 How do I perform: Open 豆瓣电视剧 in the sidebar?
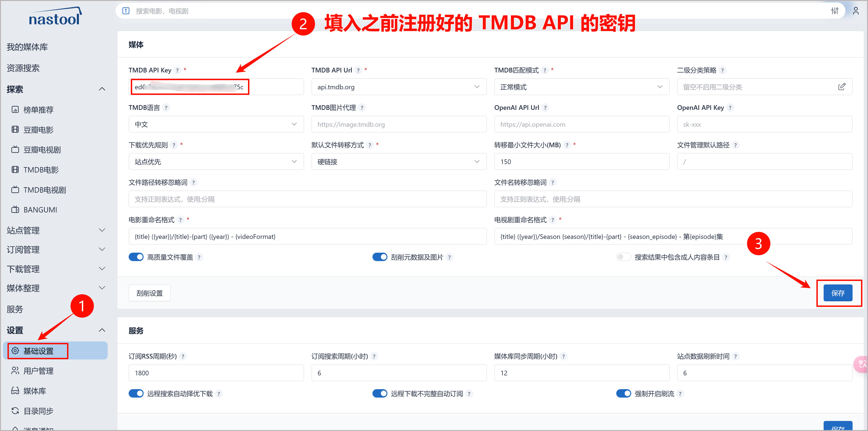42,150
